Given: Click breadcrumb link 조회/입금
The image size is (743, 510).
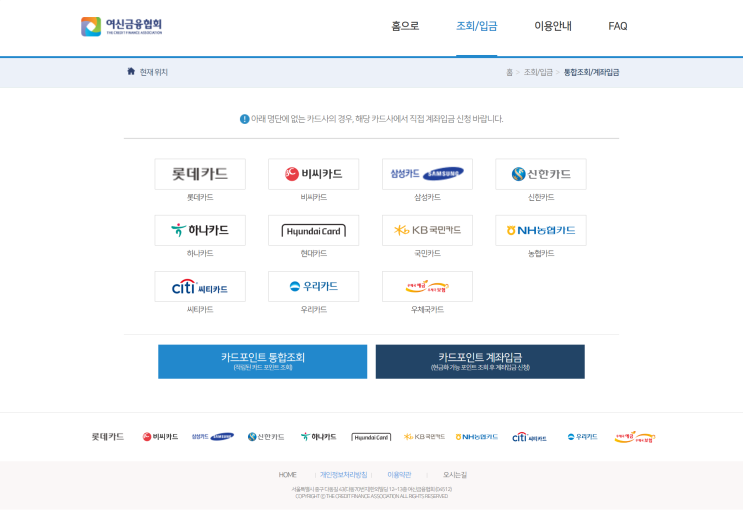Looking at the screenshot, I should 538,72.
